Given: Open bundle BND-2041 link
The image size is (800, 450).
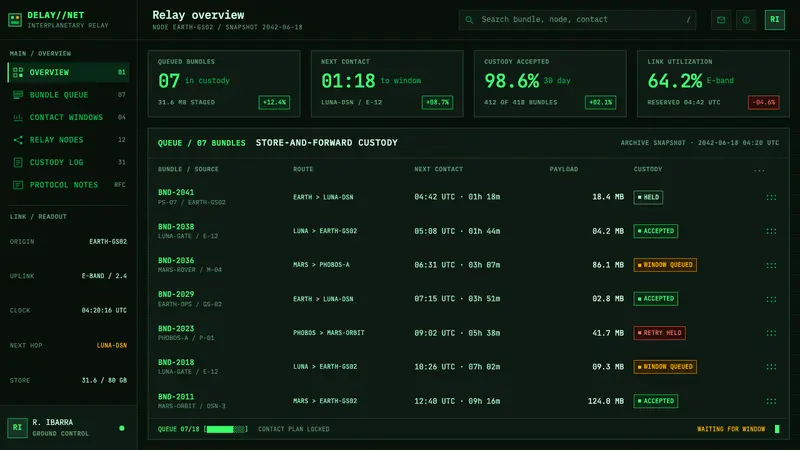Looking at the screenshot, I should (176, 192).
